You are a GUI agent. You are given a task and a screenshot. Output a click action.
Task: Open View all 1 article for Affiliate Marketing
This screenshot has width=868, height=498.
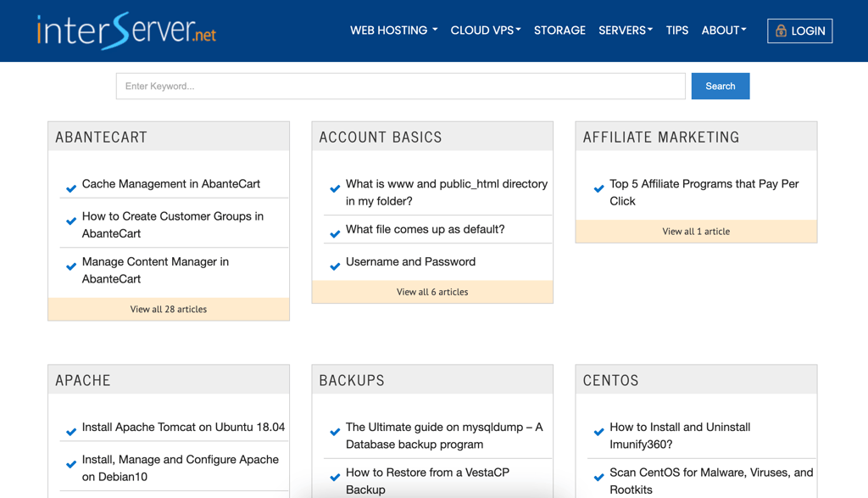[x=696, y=232]
